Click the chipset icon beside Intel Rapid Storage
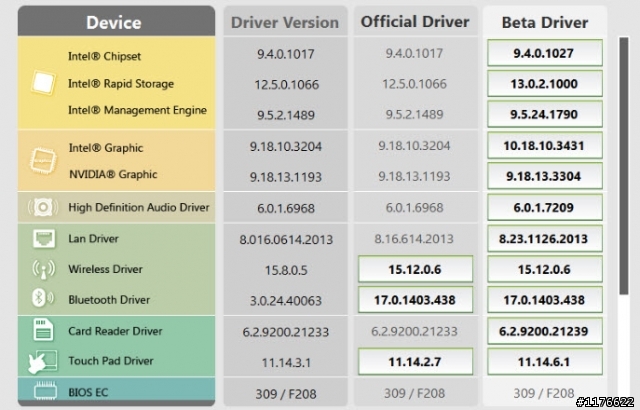640x410 pixels. click(43, 82)
